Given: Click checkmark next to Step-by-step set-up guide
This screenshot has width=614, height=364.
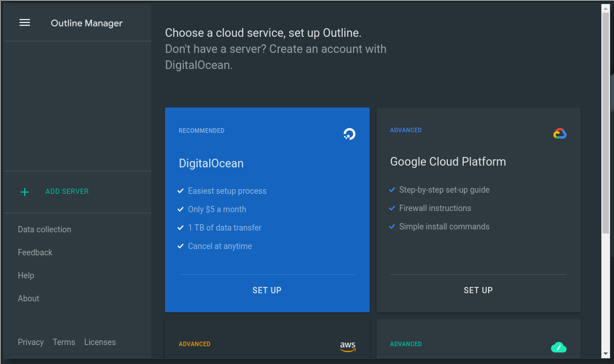Looking at the screenshot, I should tap(392, 190).
